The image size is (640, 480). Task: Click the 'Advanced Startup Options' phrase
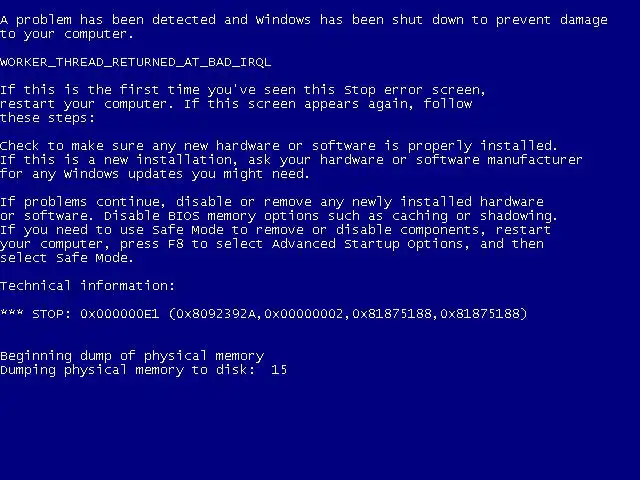(x=367, y=244)
